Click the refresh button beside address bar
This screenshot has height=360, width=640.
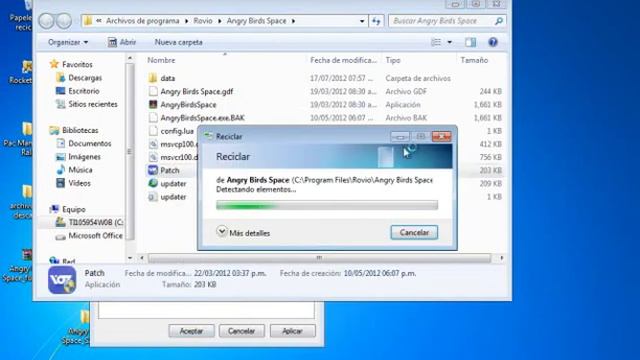click(x=376, y=21)
